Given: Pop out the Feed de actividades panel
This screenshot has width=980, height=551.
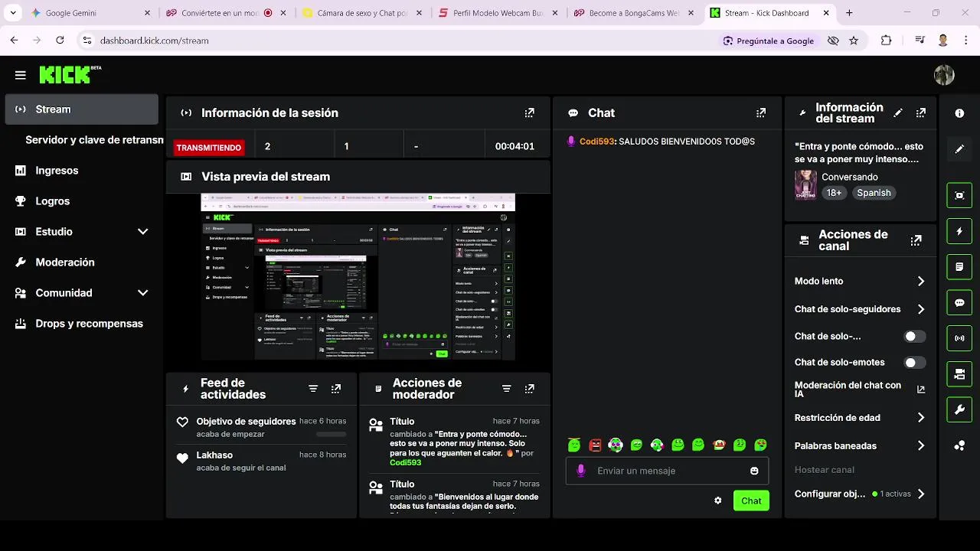Looking at the screenshot, I should point(335,389).
